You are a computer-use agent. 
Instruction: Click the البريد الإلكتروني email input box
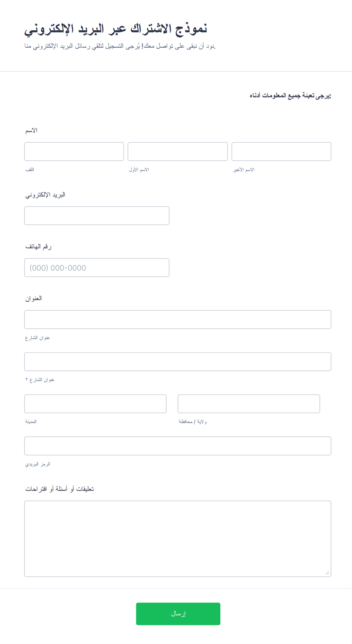point(97,216)
